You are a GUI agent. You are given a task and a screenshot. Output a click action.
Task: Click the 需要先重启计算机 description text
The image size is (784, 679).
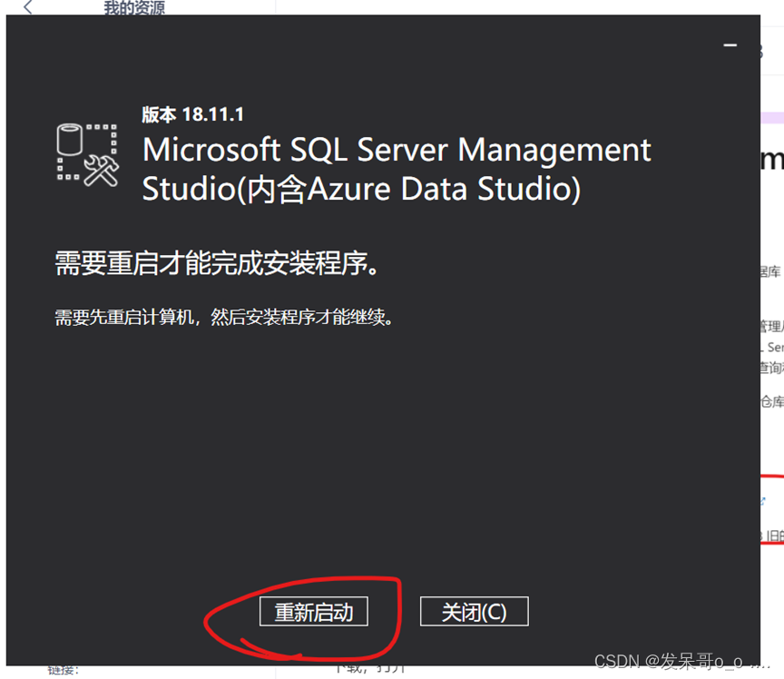[x=224, y=318]
